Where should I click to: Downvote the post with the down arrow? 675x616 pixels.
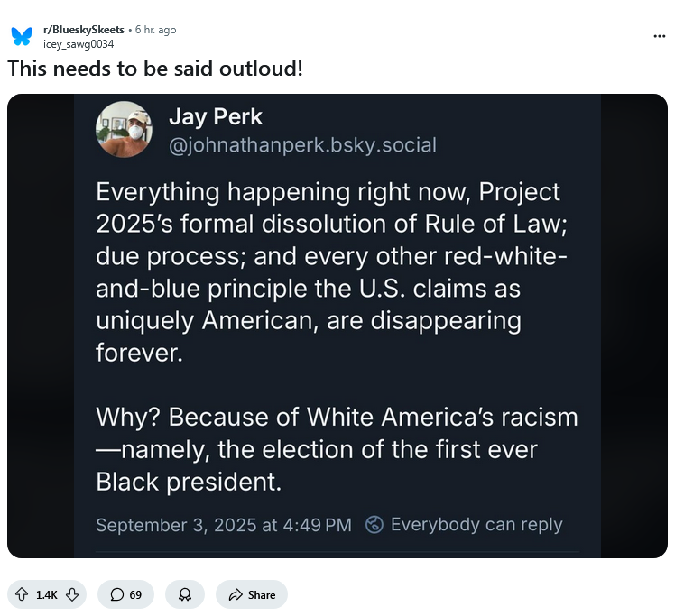[72, 594]
